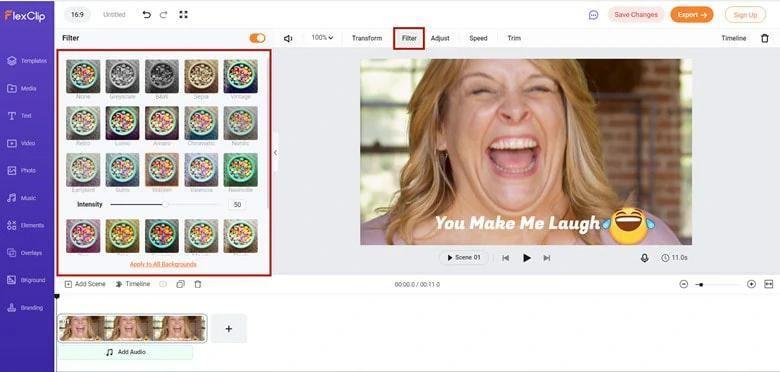
Task: Adjust the timeline zoom slider
Action: coord(717,284)
